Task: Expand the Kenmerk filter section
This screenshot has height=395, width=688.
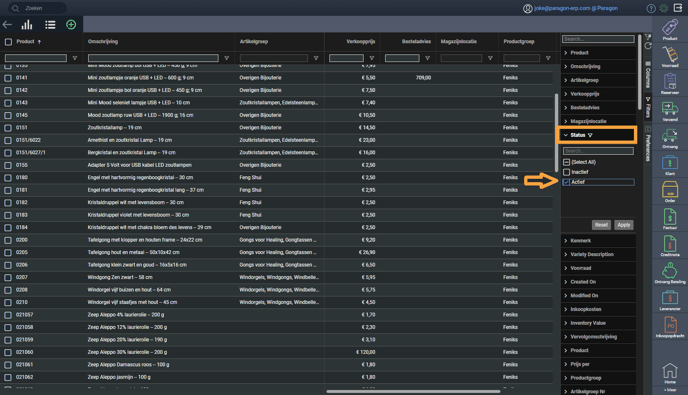Action: click(x=566, y=241)
